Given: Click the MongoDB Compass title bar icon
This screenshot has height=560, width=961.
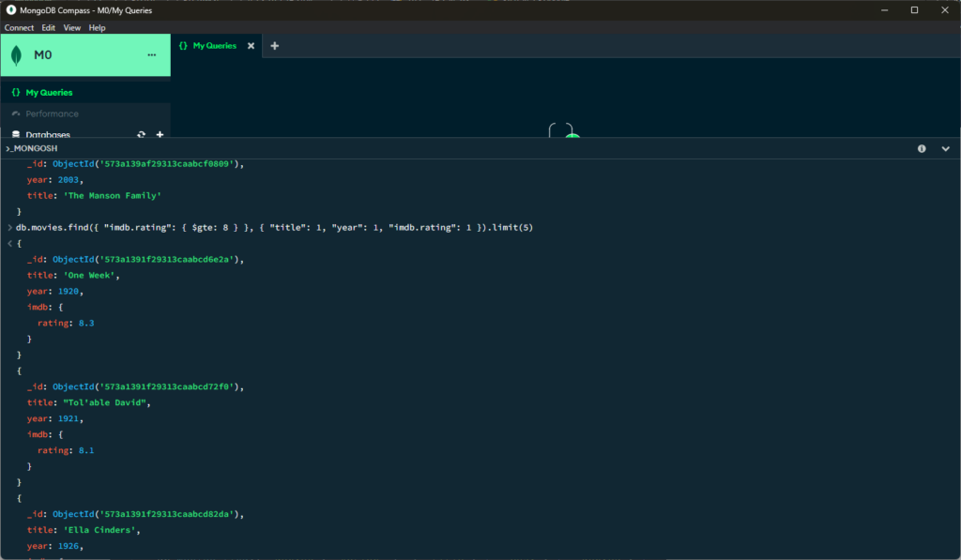Looking at the screenshot, I should [10, 10].
